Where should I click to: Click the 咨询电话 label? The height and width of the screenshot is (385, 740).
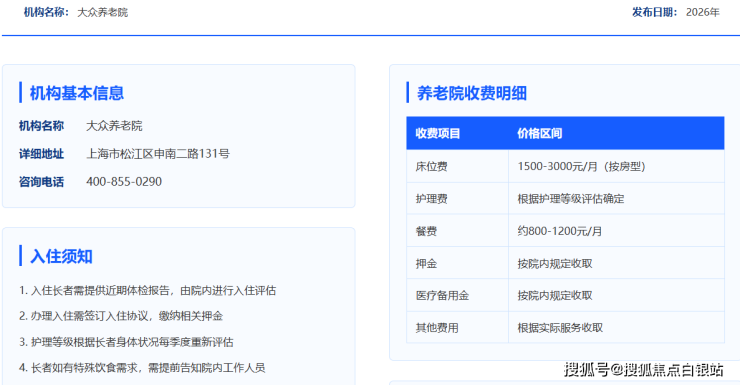pyautogui.click(x=41, y=182)
